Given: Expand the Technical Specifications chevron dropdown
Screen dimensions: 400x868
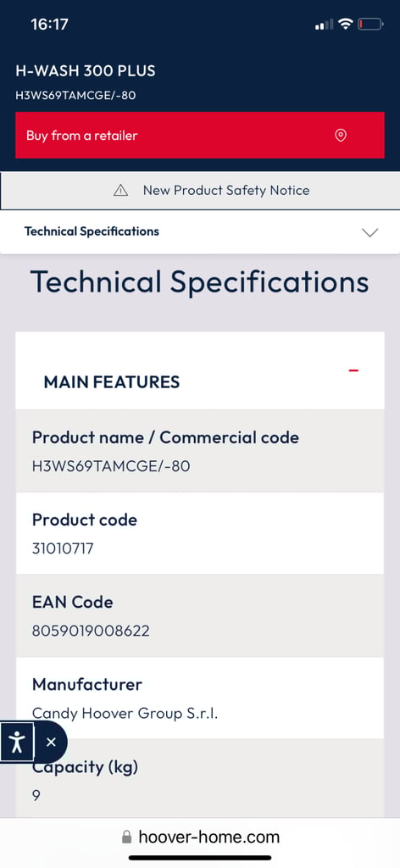Looking at the screenshot, I should point(369,232).
